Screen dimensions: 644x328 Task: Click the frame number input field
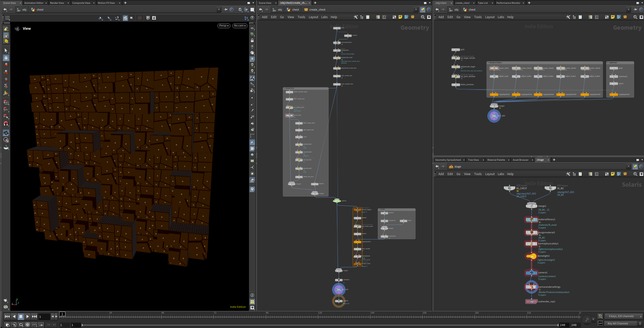(44, 316)
